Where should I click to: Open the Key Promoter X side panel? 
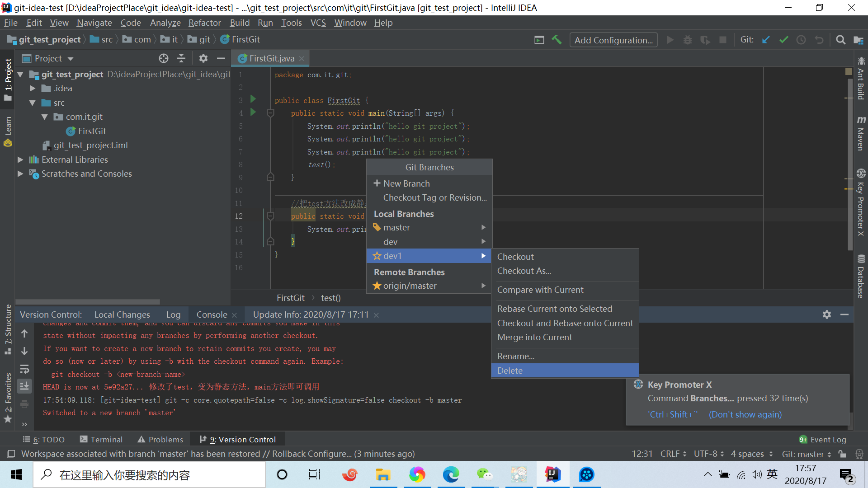coord(861,202)
